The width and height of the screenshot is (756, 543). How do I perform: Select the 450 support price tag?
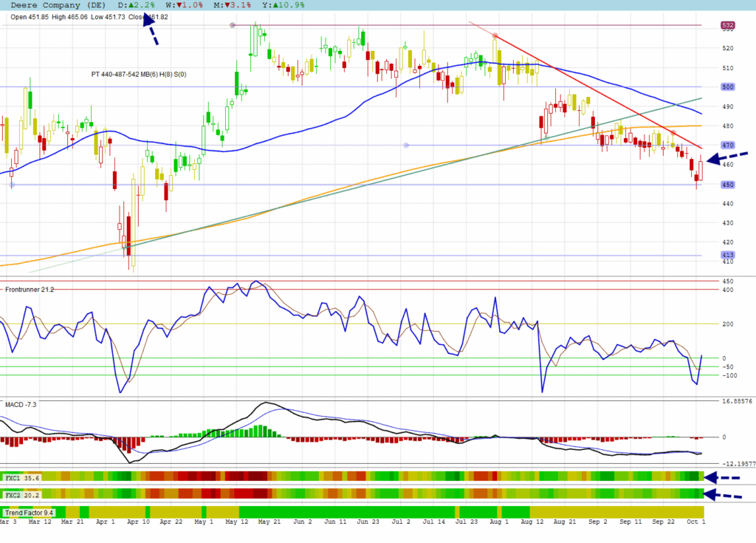tap(727, 185)
